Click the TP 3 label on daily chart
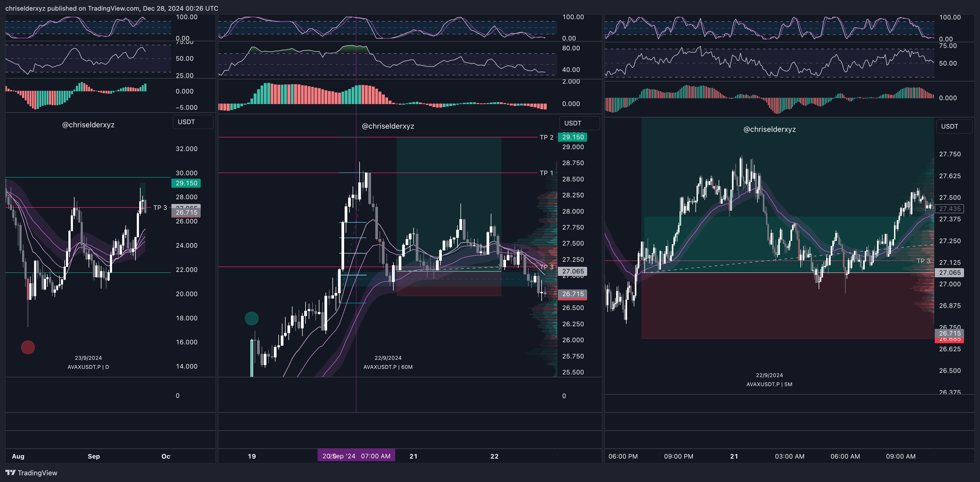This screenshot has width=980, height=482. coord(160,207)
